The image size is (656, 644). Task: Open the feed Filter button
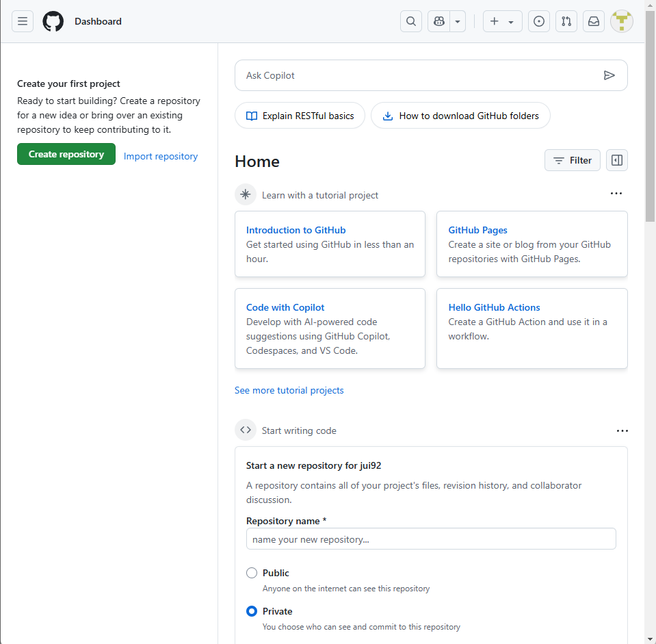(x=573, y=160)
